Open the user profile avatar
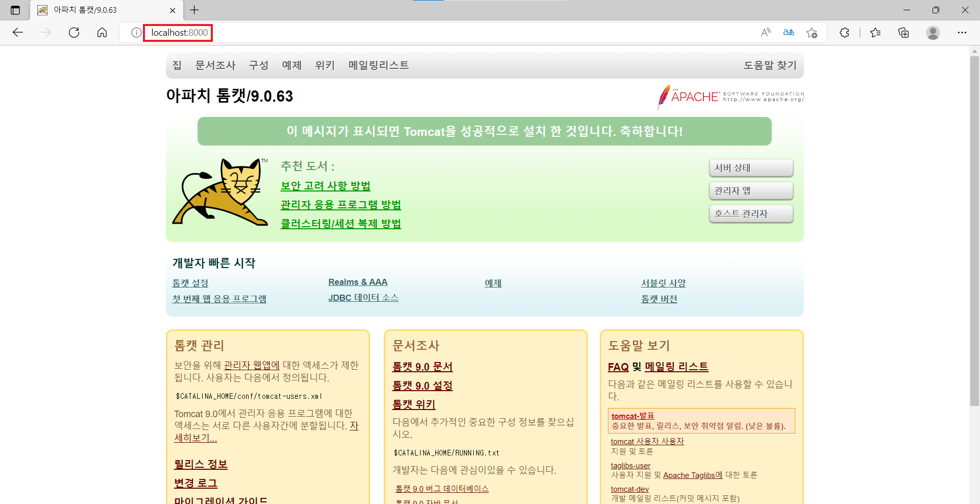 933,33
